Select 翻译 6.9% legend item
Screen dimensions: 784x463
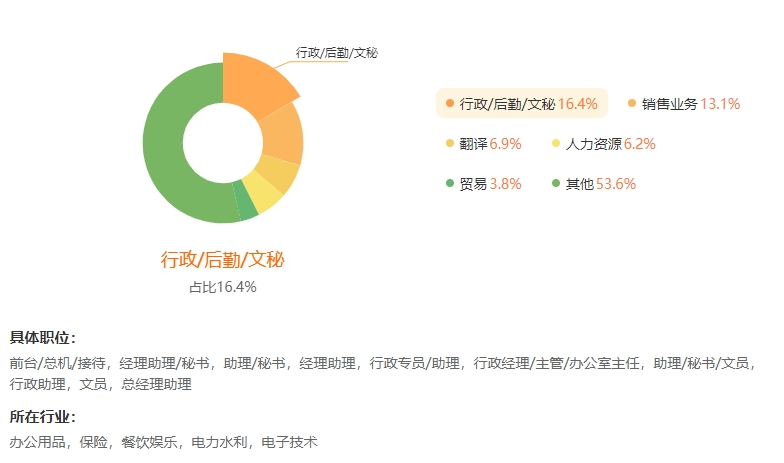click(484, 144)
